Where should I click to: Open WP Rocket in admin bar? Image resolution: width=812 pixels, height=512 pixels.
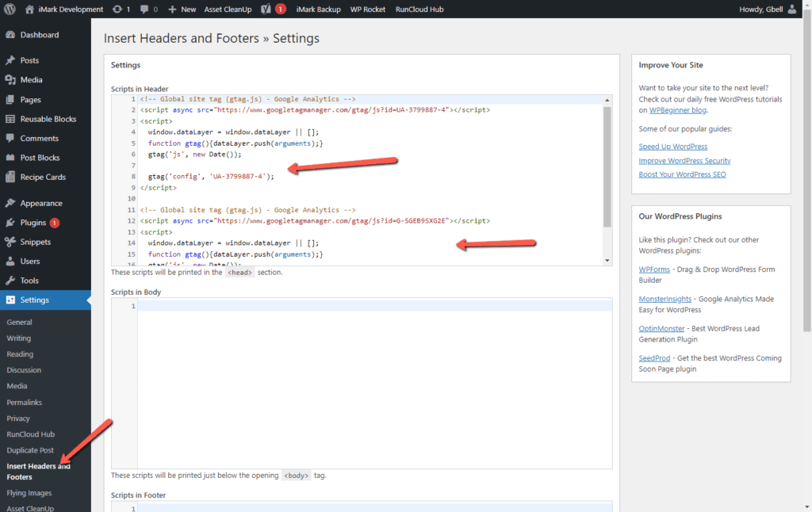click(368, 10)
